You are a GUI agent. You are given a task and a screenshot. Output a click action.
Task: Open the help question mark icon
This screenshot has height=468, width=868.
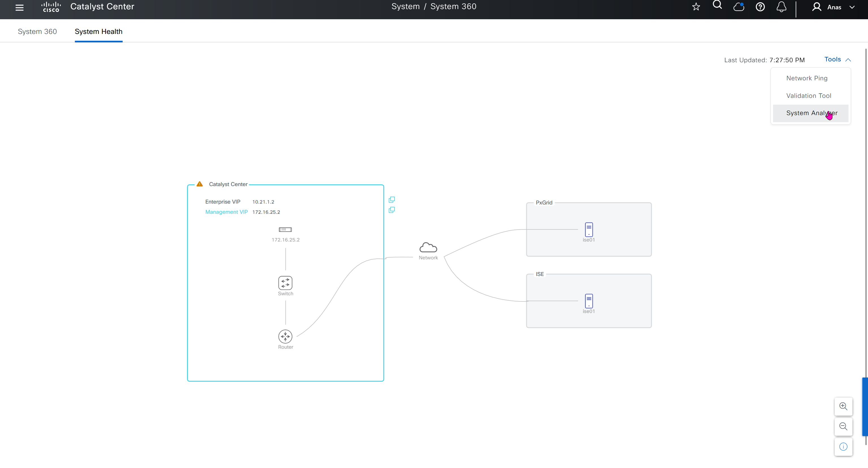coord(760,7)
